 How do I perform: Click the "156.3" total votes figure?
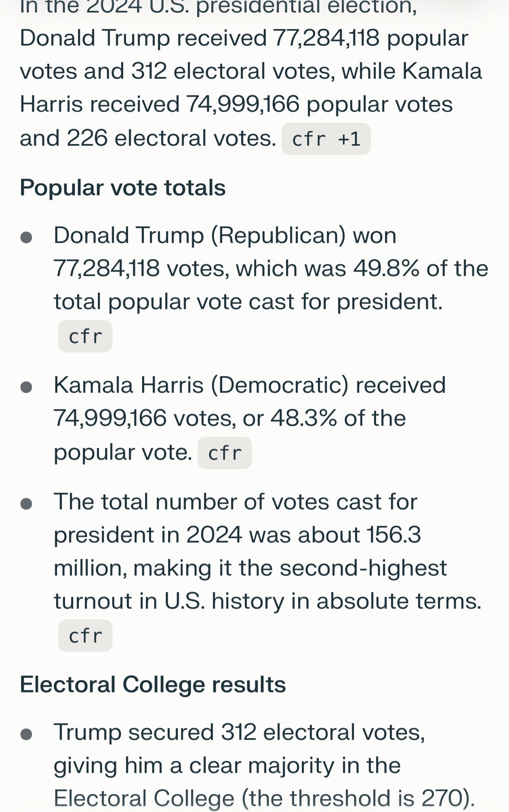(394, 535)
